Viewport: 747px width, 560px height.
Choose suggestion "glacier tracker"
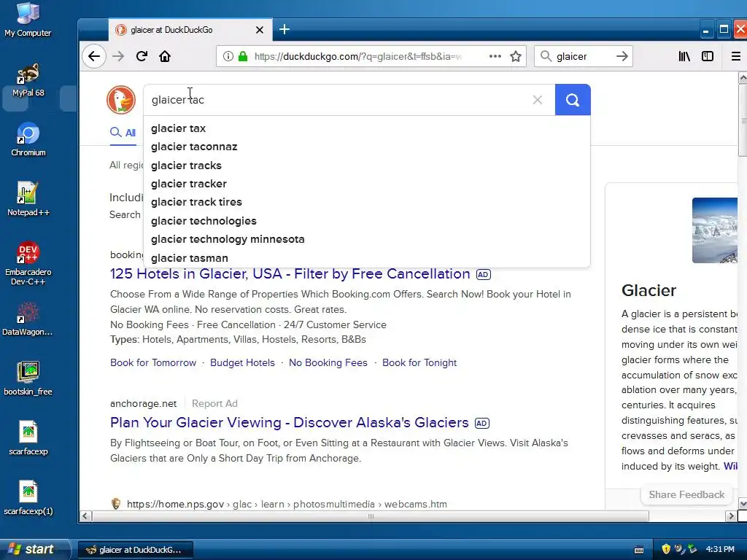point(366,184)
